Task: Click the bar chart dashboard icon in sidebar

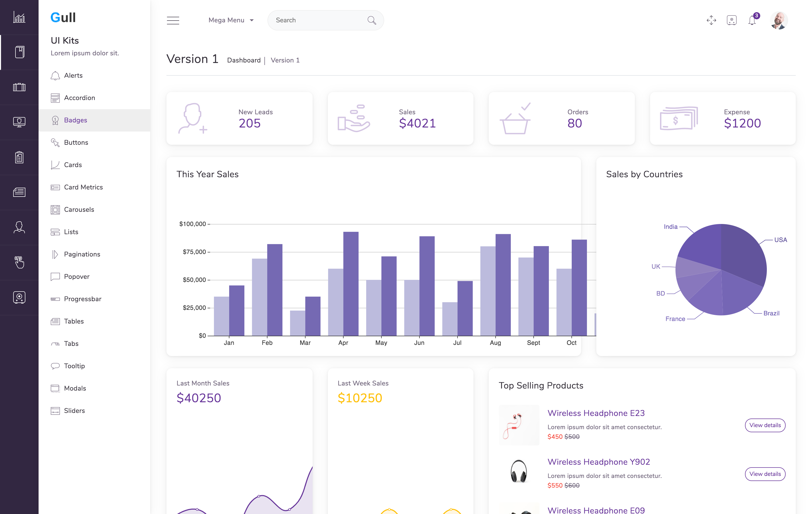Action: 19,17
